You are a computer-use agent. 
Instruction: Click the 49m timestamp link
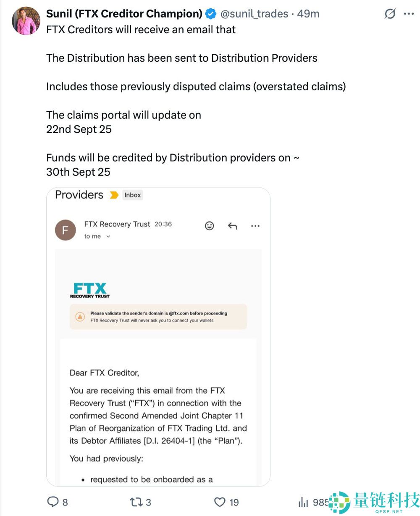coord(308,14)
